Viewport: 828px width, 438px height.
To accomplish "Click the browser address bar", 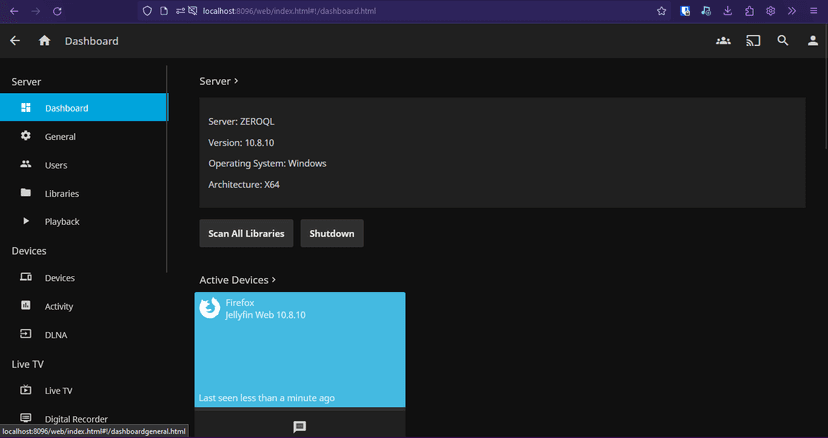I will [400, 11].
